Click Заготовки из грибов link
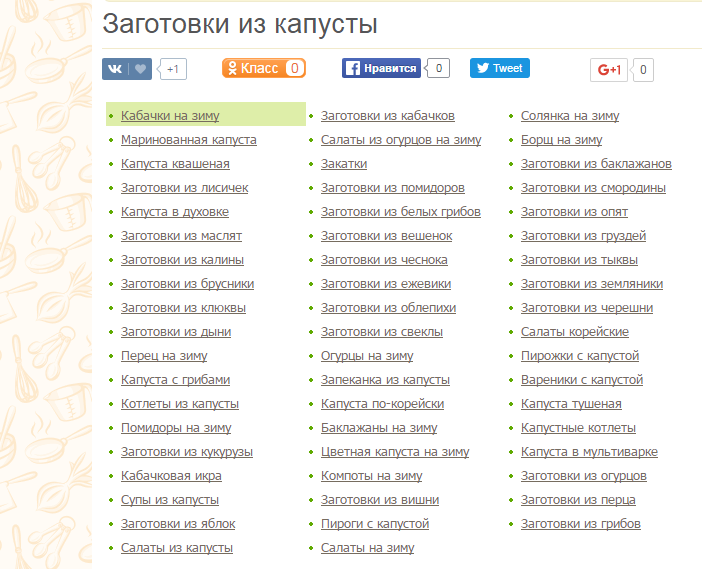The width and height of the screenshot is (702, 569). point(580,524)
